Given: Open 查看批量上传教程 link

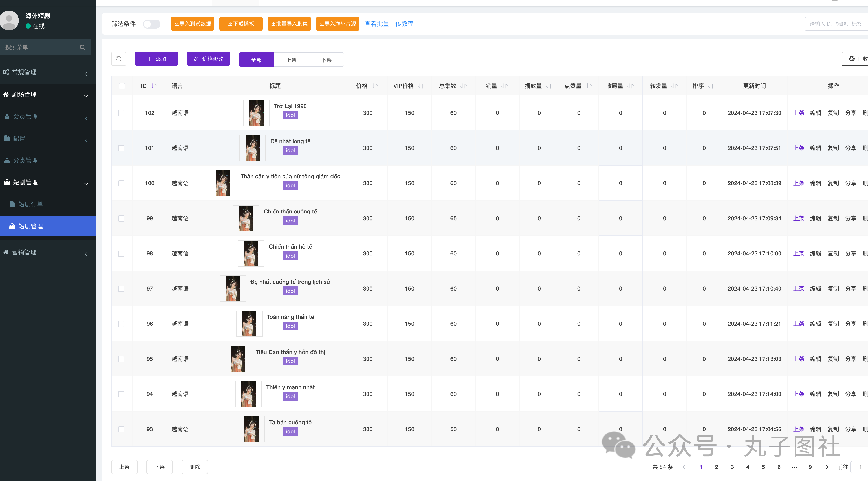Looking at the screenshot, I should tap(389, 24).
